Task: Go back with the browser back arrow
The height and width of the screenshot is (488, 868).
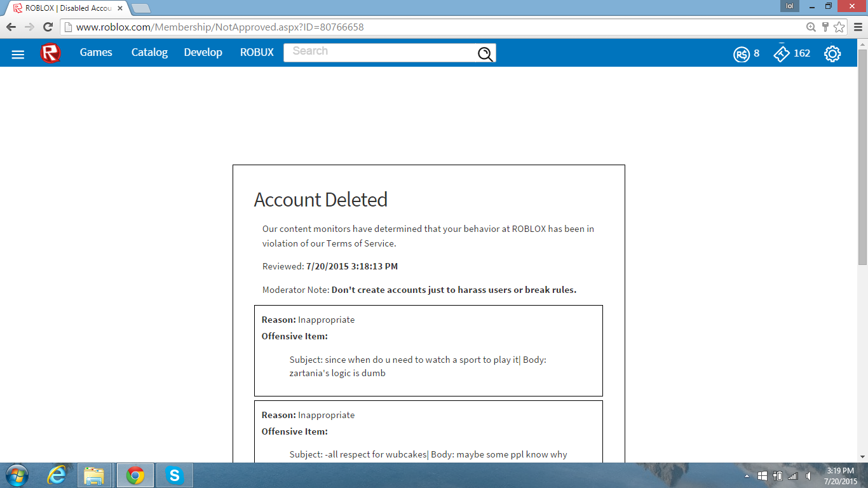Action: pos(10,27)
